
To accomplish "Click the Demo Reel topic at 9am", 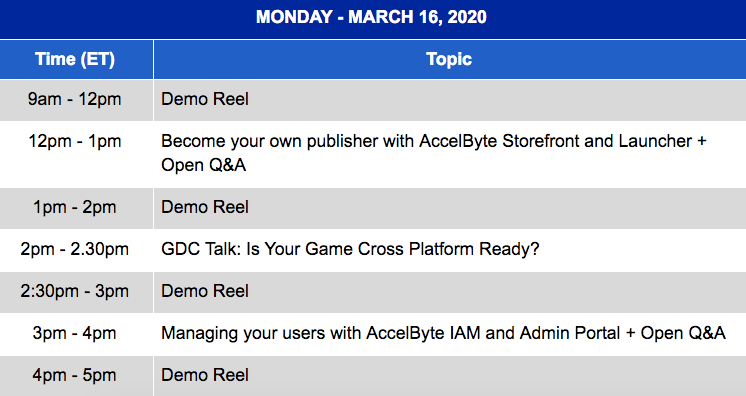I will (205, 99).
